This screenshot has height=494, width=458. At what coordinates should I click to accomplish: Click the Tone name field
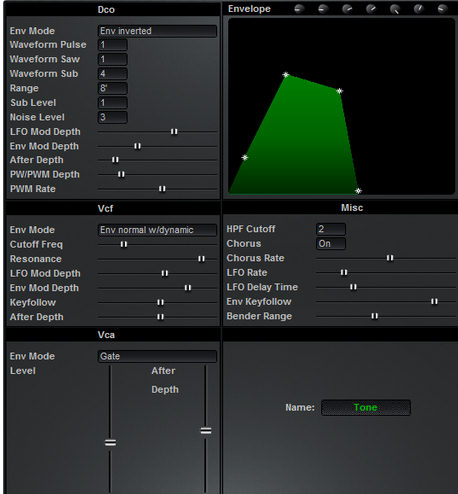pos(366,407)
